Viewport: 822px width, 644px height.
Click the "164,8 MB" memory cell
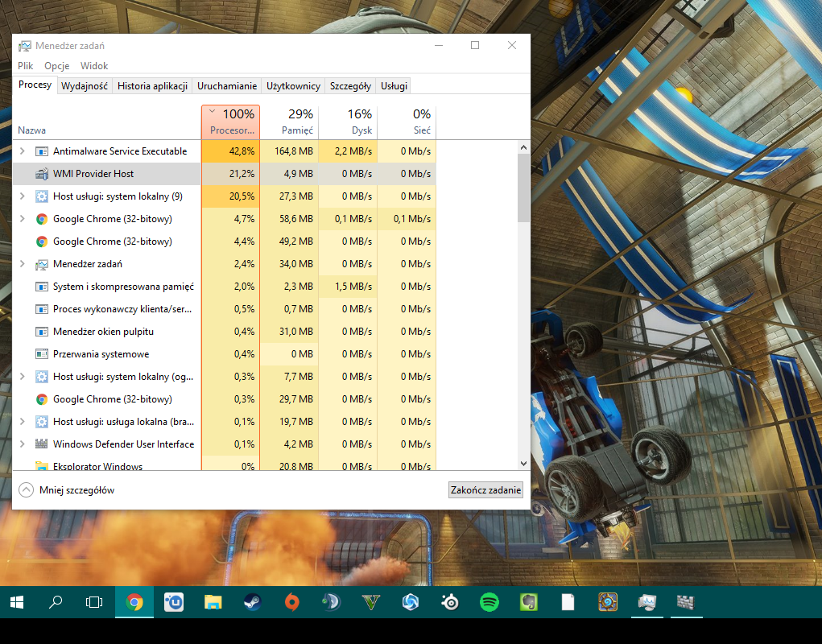[x=289, y=151]
